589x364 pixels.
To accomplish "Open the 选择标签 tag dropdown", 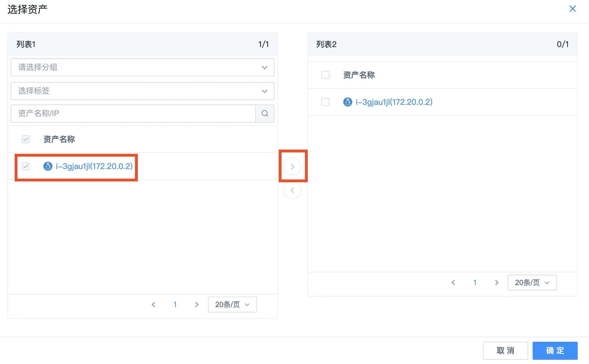I will [142, 91].
